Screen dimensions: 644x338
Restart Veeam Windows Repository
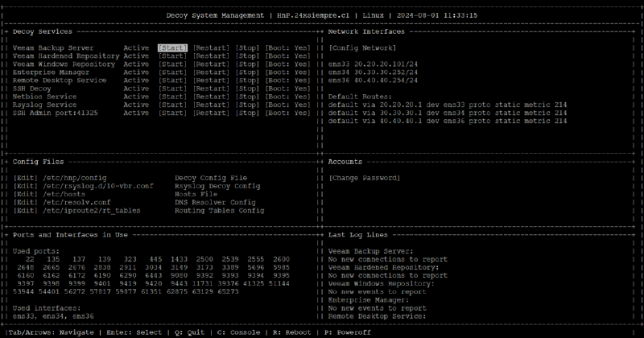211,64
